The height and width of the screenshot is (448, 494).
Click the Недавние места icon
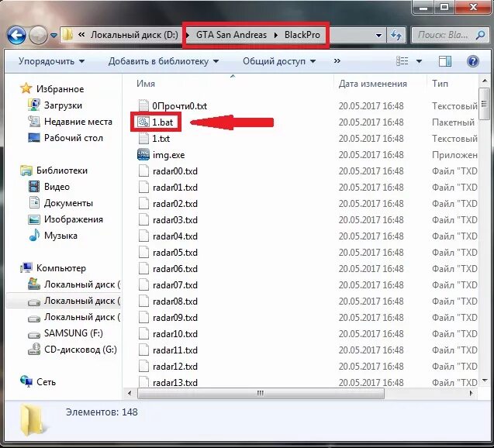pyautogui.click(x=33, y=122)
